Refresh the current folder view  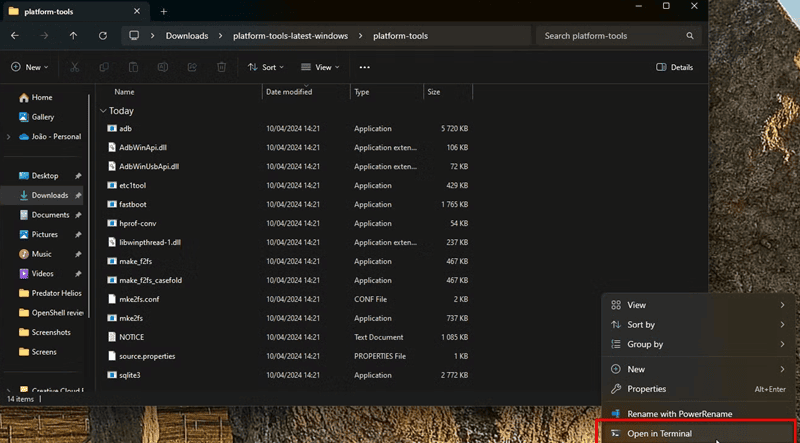[102, 36]
